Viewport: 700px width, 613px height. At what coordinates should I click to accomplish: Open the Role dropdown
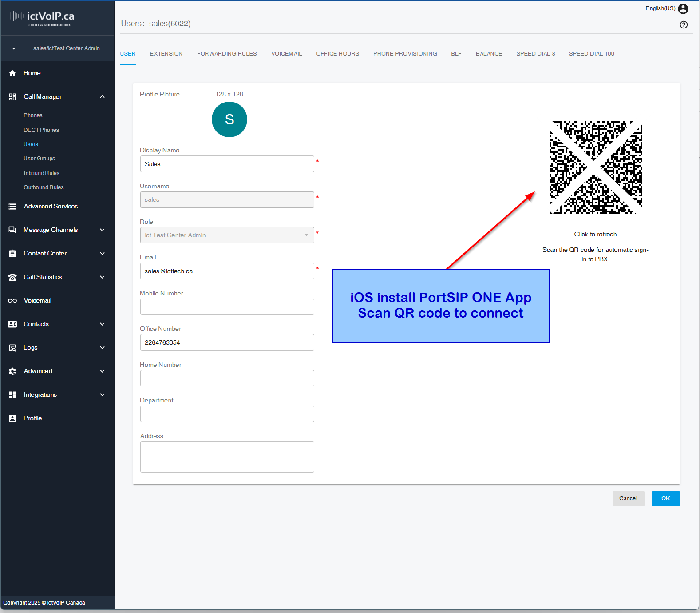[227, 235]
